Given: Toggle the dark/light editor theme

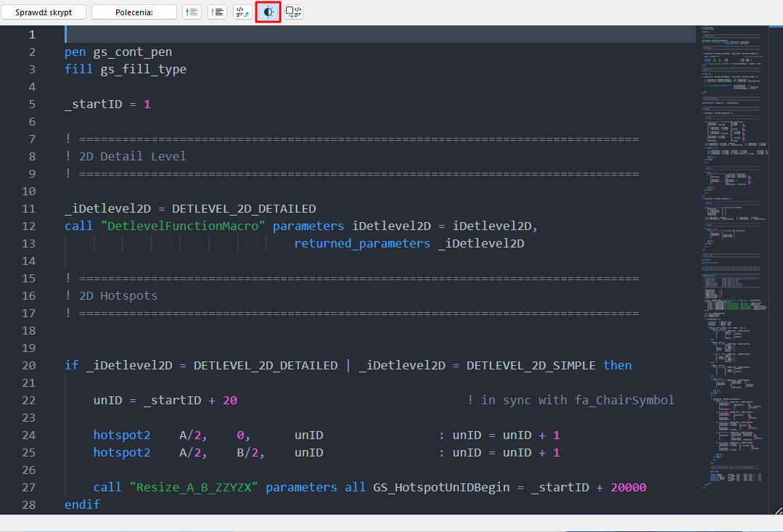Looking at the screenshot, I should click(268, 12).
